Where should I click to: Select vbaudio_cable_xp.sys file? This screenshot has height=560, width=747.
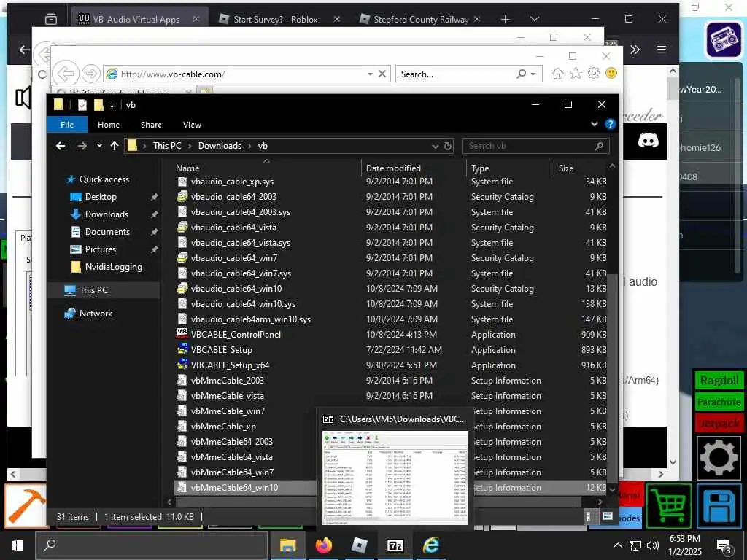(232, 182)
